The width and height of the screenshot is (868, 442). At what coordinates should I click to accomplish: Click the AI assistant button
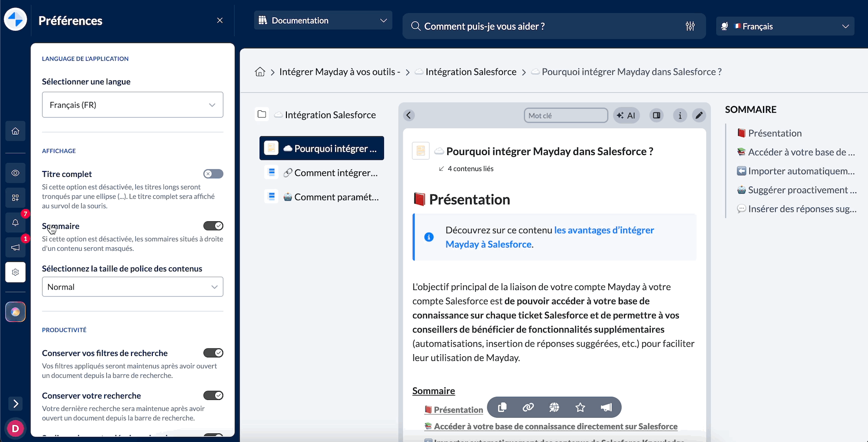626,115
